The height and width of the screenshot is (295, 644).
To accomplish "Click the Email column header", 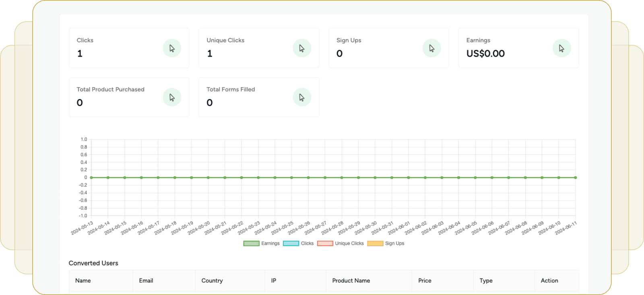I will click(x=146, y=281).
